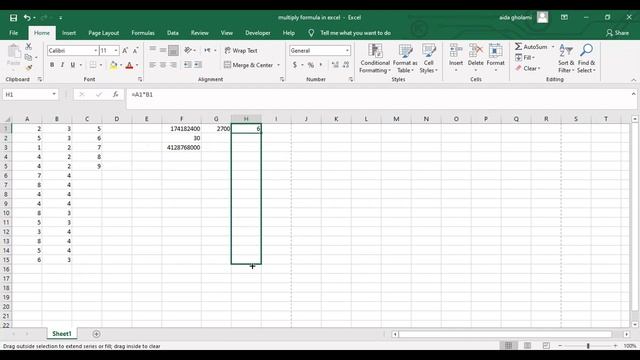
Task: Click the Share button
Action: 618,33
